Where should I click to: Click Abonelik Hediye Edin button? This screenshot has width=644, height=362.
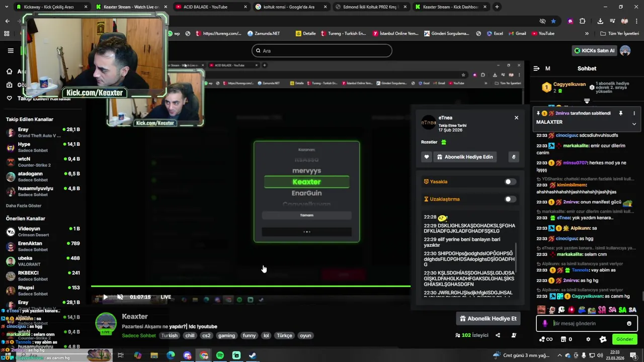[x=465, y=157]
